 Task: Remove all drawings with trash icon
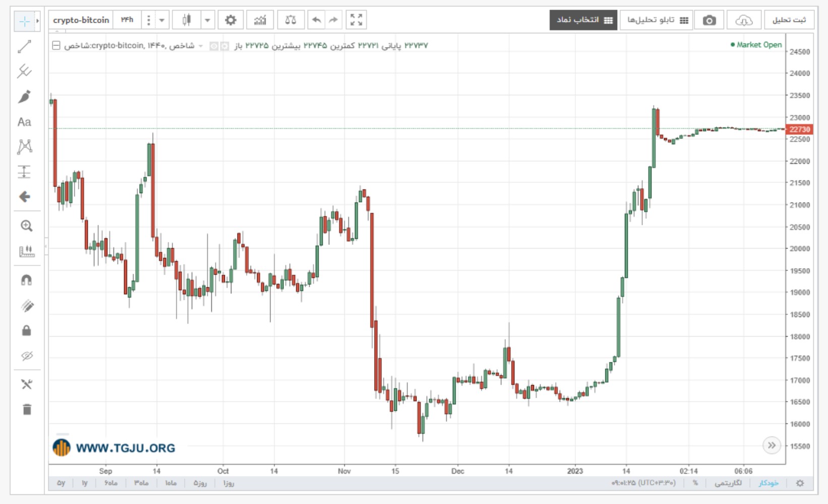(x=27, y=409)
